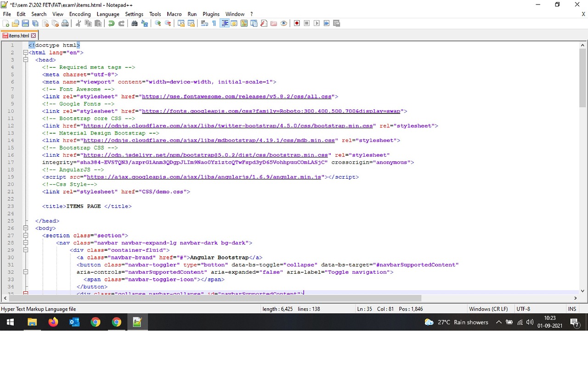Image resolution: width=588 pixels, height=390 pixels.
Task: Open the Replace toolbar icon
Action: pyautogui.click(x=145, y=23)
